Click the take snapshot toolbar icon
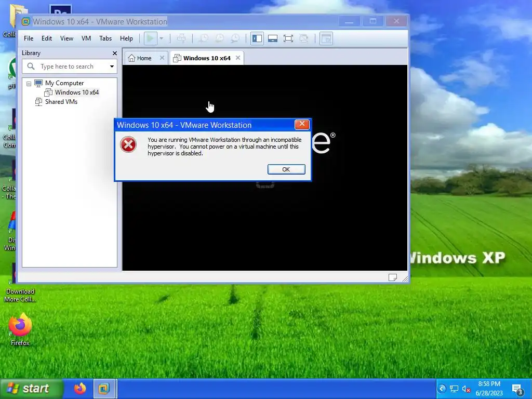The width and height of the screenshot is (532, 399). point(203,38)
